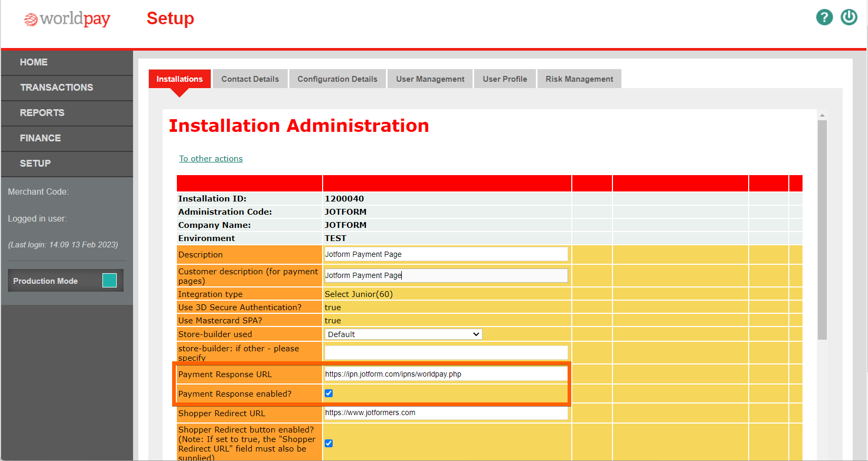Click the Description text field
The width and height of the screenshot is (868, 461).
pos(446,254)
